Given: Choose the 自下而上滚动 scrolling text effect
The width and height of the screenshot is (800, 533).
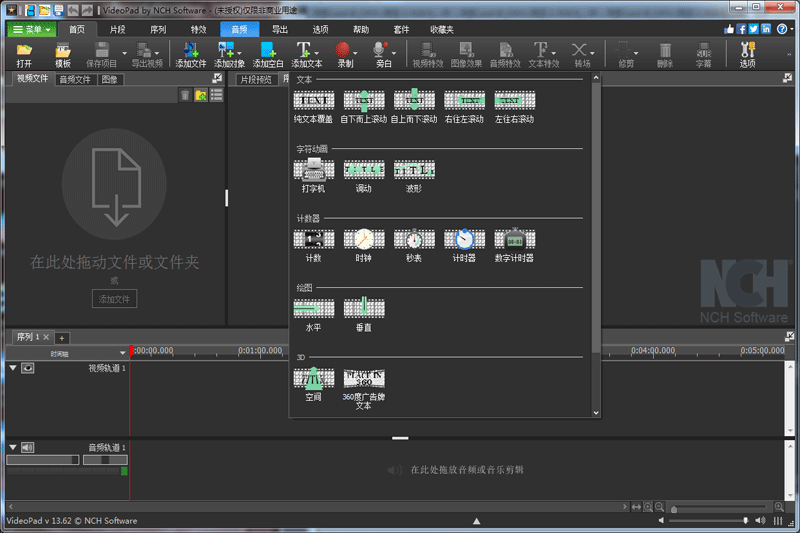Looking at the screenshot, I should (x=363, y=100).
